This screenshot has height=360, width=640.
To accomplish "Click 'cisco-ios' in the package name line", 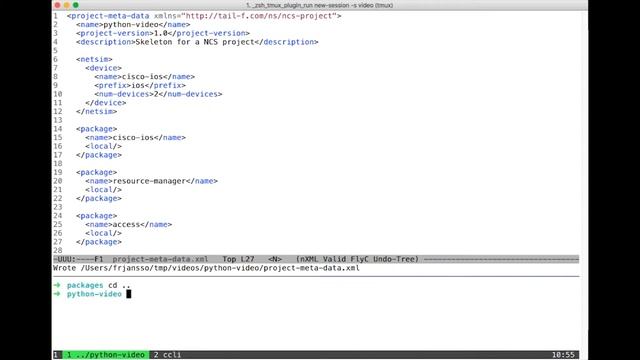I will (x=133, y=138).
